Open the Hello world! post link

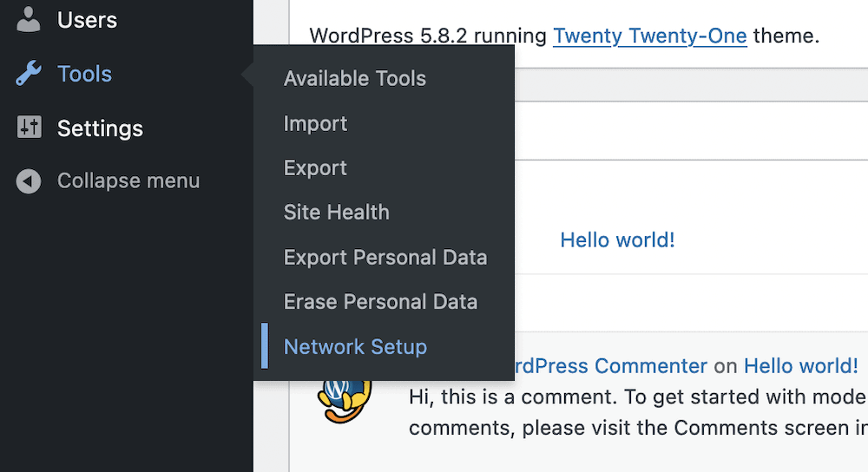point(617,240)
